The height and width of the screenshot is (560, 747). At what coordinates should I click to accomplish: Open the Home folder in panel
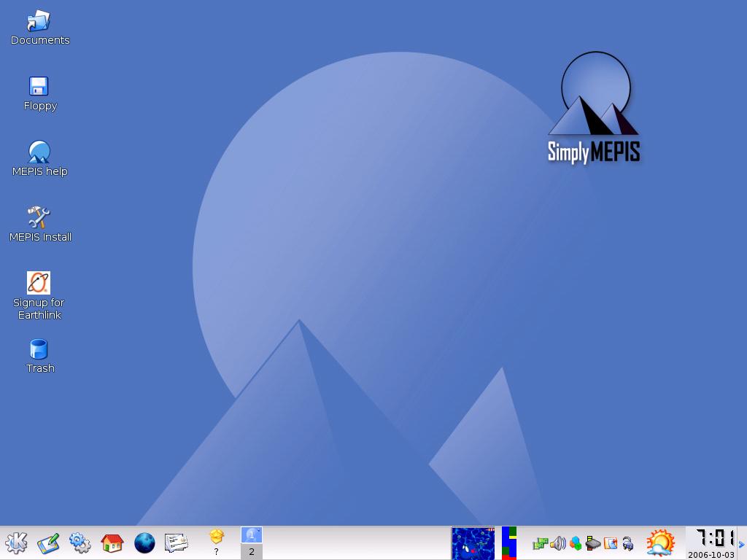[x=112, y=543]
